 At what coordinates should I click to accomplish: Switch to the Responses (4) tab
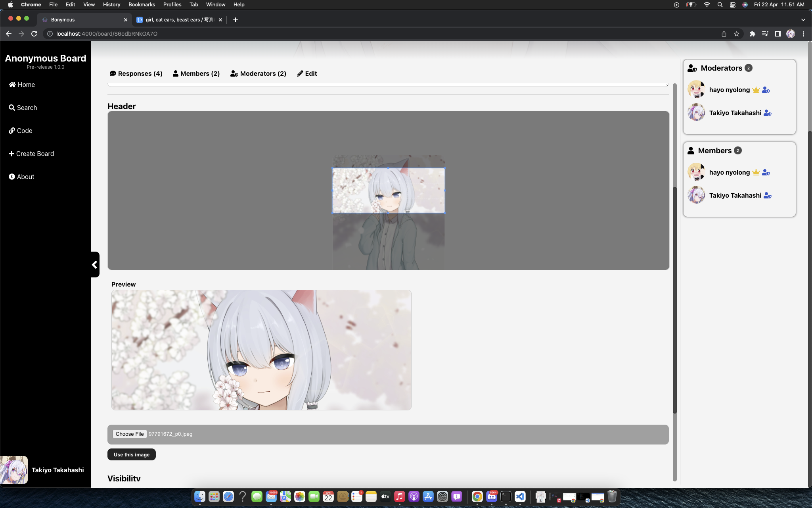136,73
